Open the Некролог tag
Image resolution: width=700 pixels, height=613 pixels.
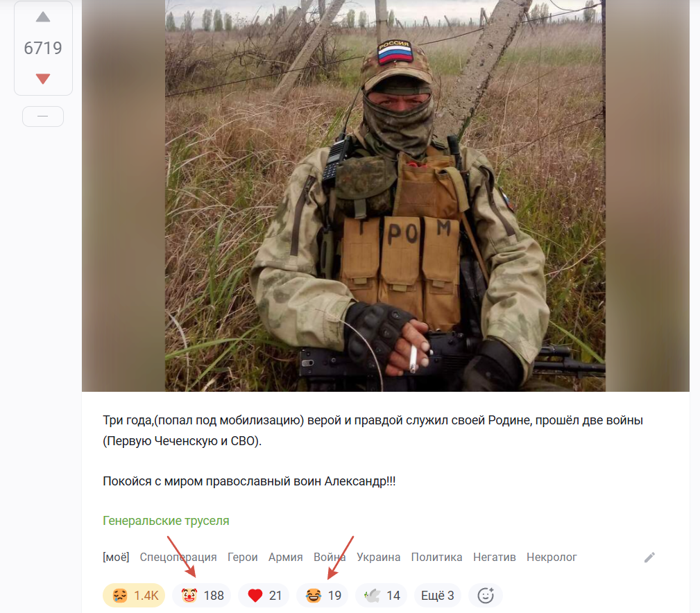[x=552, y=558]
